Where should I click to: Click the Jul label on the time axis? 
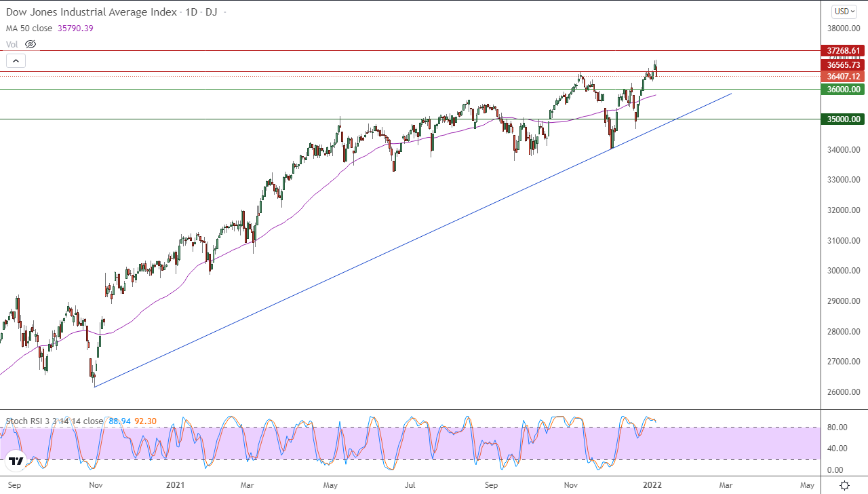coord(410,486)
